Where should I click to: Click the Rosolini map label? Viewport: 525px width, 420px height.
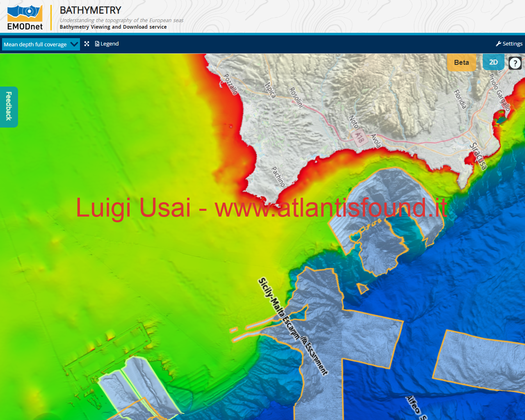coord(296,97)
